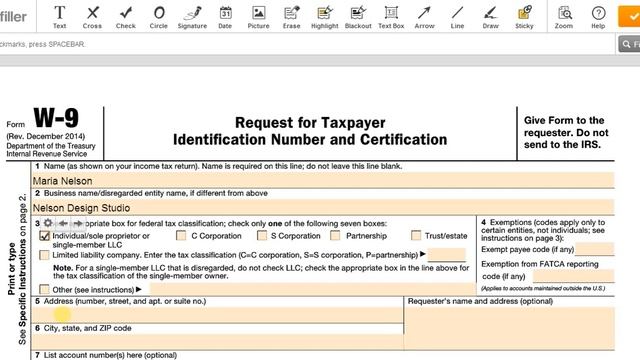
Task: Click the City, state, and ZIP code field
Action: click(x=218, y=342)
